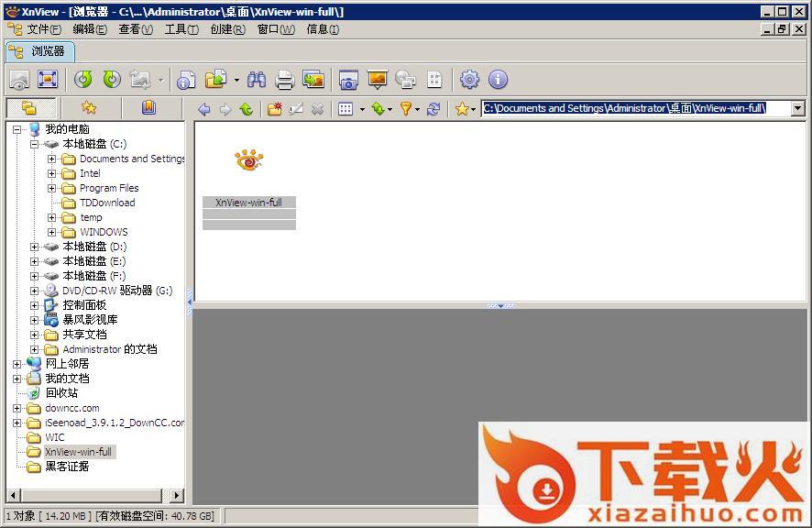The height and width of the screenshot is (528, 812).
Task: Expand the Documents and Settings folder
Action: (x=52, y=159)
